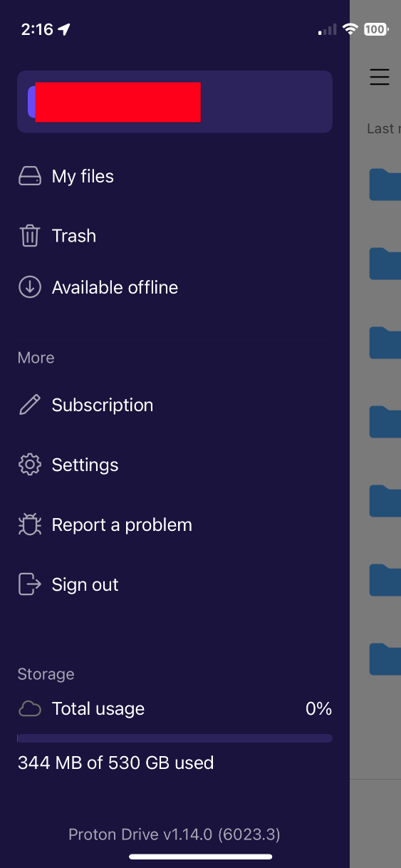Viewport: 401px width, 868px height.
Task: Tap the Report a problem bug icon
Action: (29, 525)
